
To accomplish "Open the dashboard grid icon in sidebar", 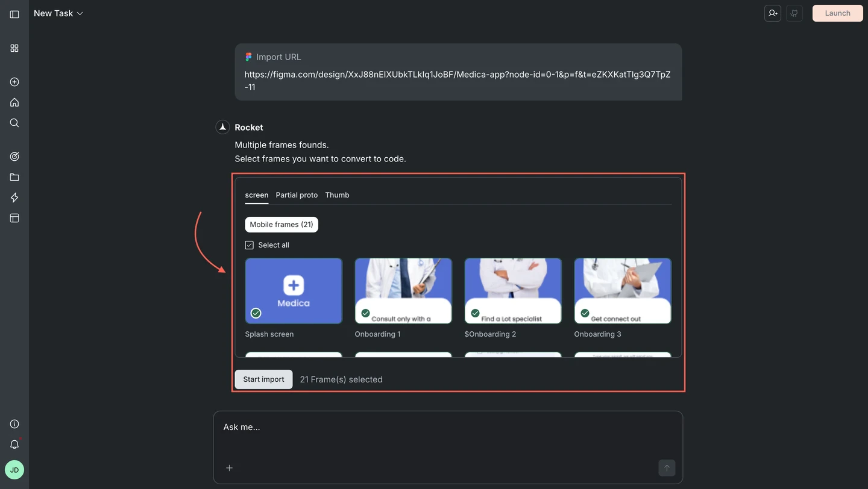I will 14,48.
